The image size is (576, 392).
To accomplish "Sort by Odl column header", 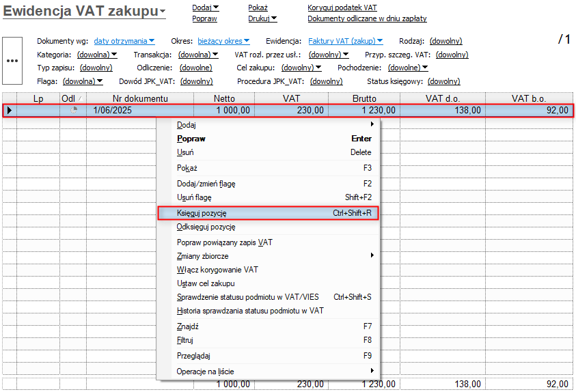I will point(73,98).
